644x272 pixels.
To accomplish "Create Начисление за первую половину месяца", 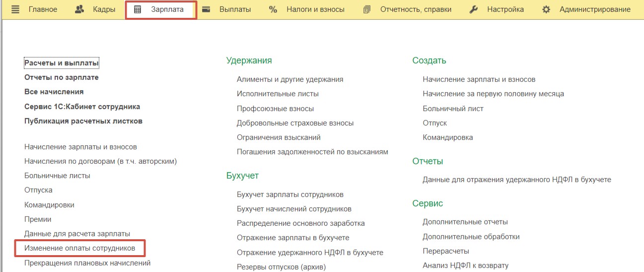I will pos(493,93).
